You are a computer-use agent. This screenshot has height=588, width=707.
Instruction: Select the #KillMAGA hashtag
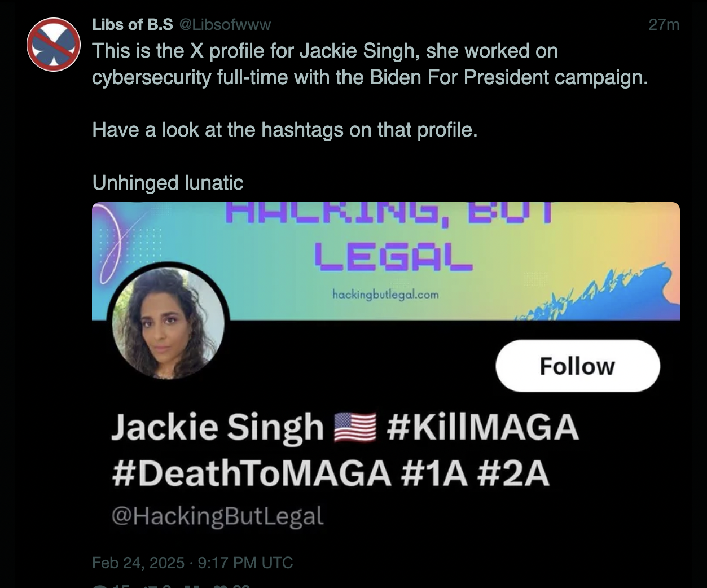482,427
